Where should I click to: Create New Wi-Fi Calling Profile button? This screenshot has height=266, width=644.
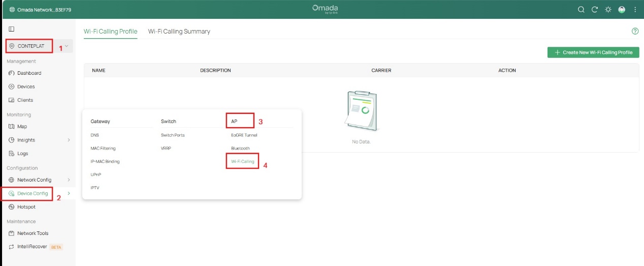(593, 52)
